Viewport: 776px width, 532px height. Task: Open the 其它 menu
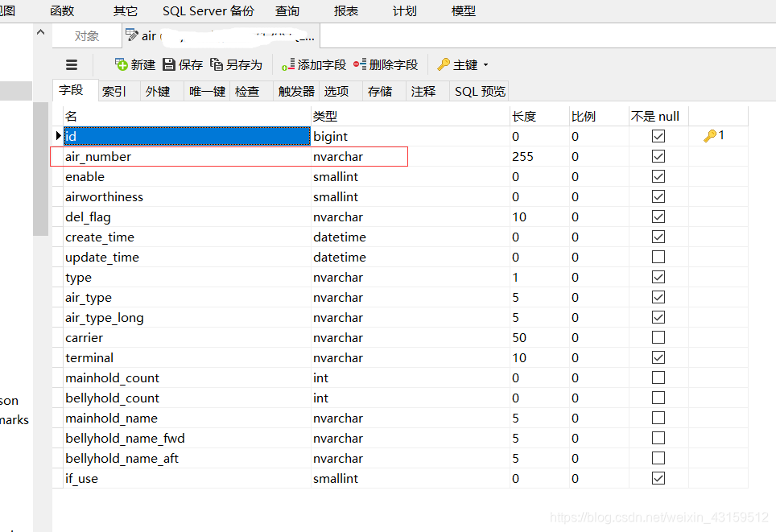(x=126, y=11)
